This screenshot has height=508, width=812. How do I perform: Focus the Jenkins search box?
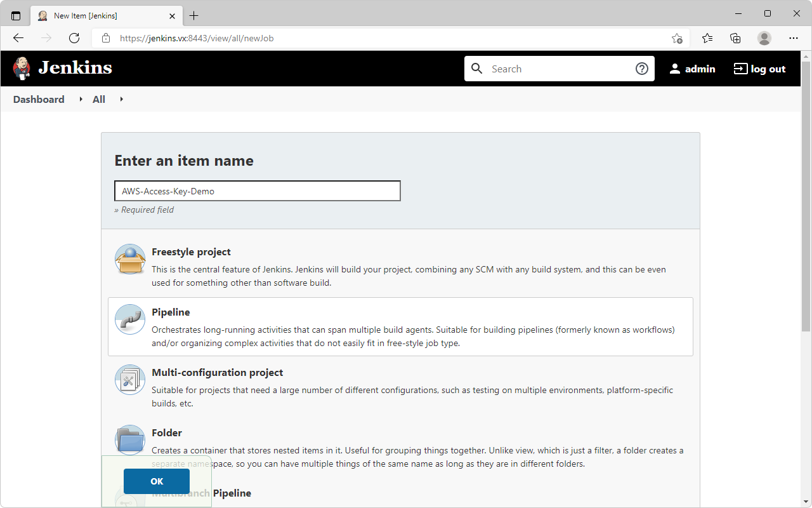point(560,69)
